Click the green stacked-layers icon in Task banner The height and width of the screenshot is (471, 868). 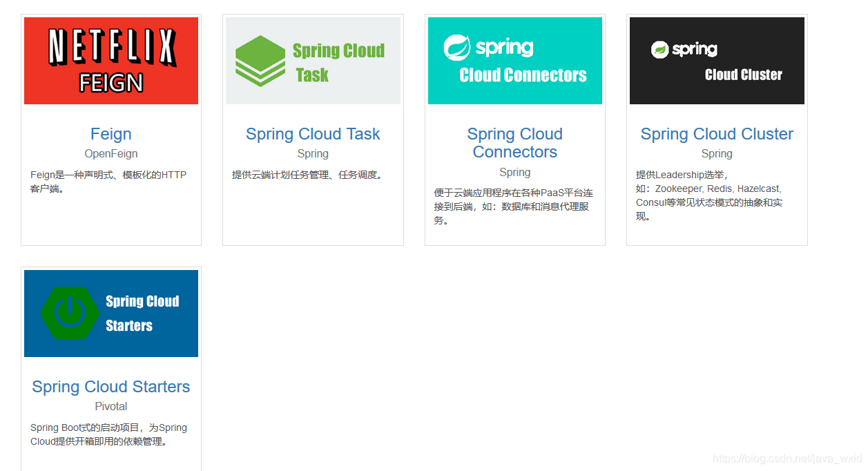tap(260, 61)
